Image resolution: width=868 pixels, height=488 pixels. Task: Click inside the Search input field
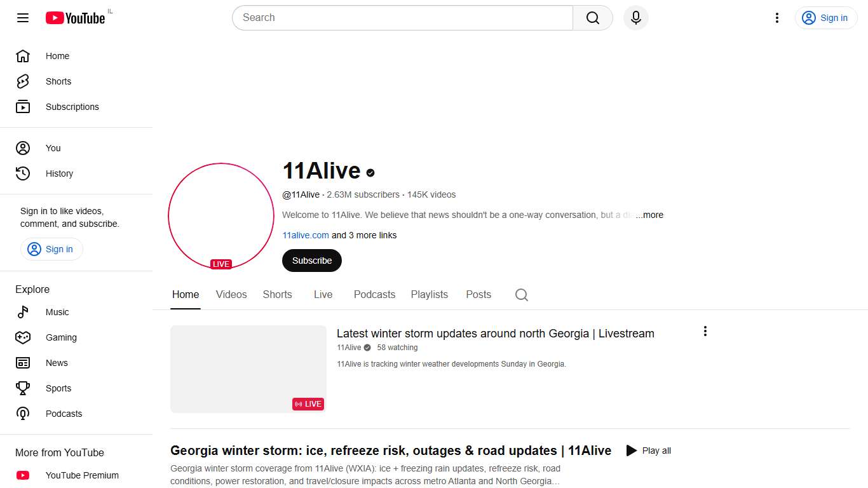[x=402, y=18]
